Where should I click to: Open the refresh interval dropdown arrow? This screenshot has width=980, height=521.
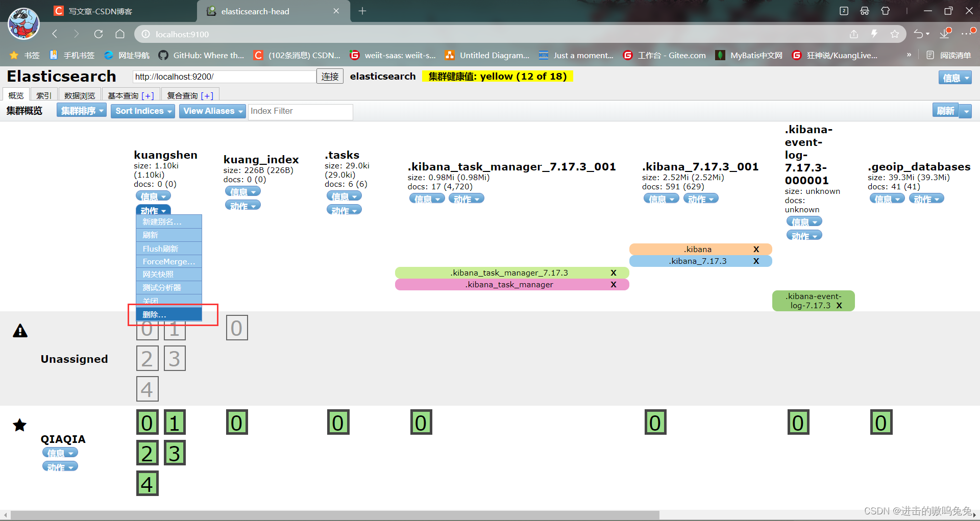pos(965,111)
